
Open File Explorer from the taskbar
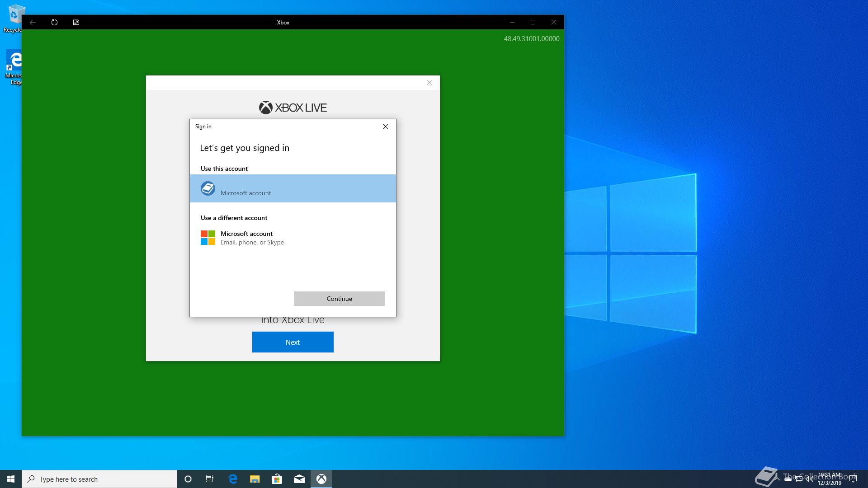255,479
